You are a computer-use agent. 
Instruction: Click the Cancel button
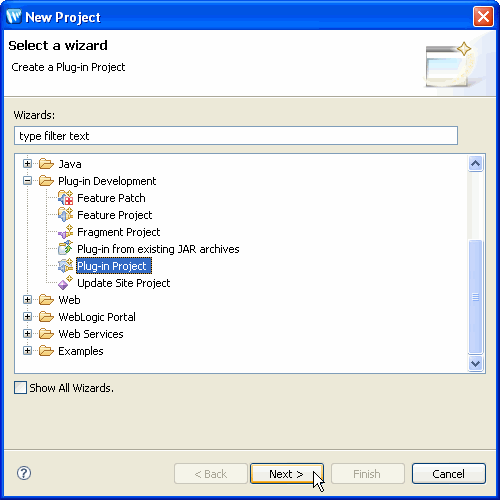pyautogui.click(x=449, y=473)
